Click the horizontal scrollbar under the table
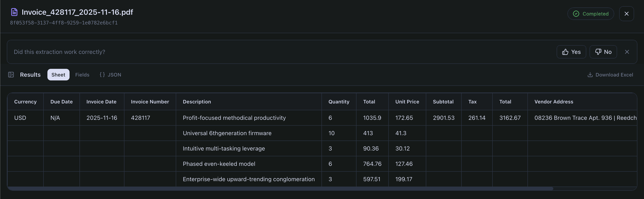644x199 pixels. tap(280, 188)
